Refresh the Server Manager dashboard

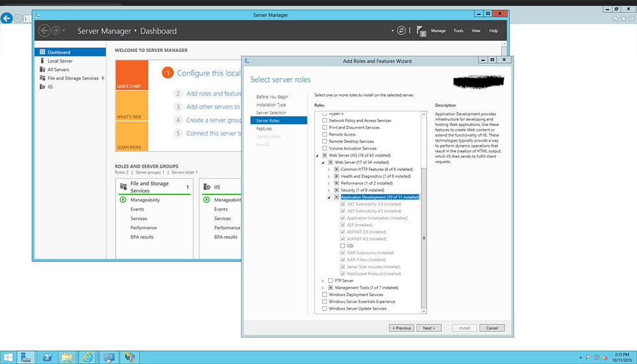[401, 31]
